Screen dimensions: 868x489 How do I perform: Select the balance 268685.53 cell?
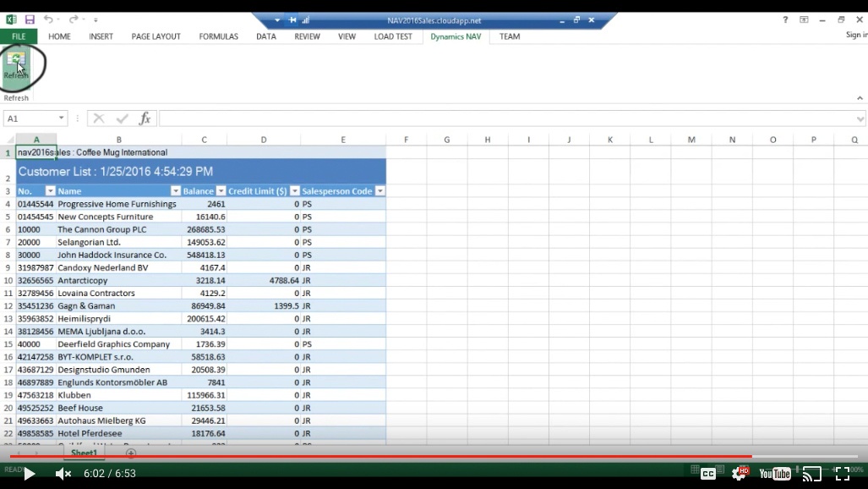pos(205,229)
